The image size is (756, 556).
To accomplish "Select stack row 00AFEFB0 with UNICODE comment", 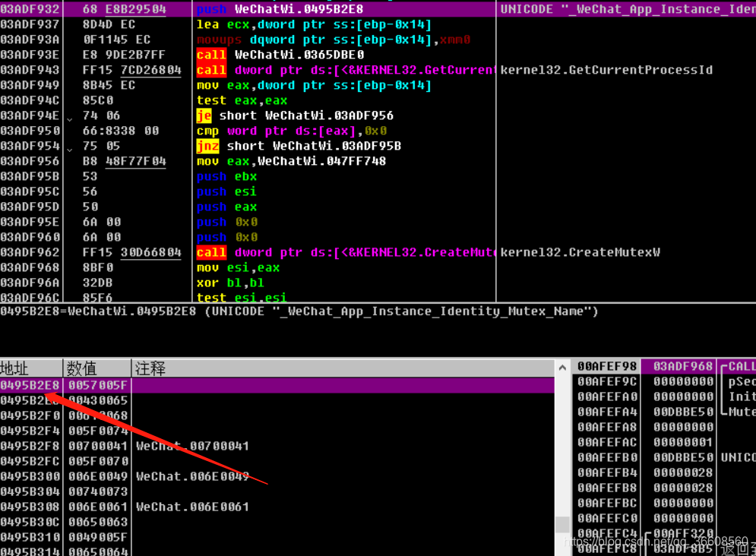I will [664, 457].
